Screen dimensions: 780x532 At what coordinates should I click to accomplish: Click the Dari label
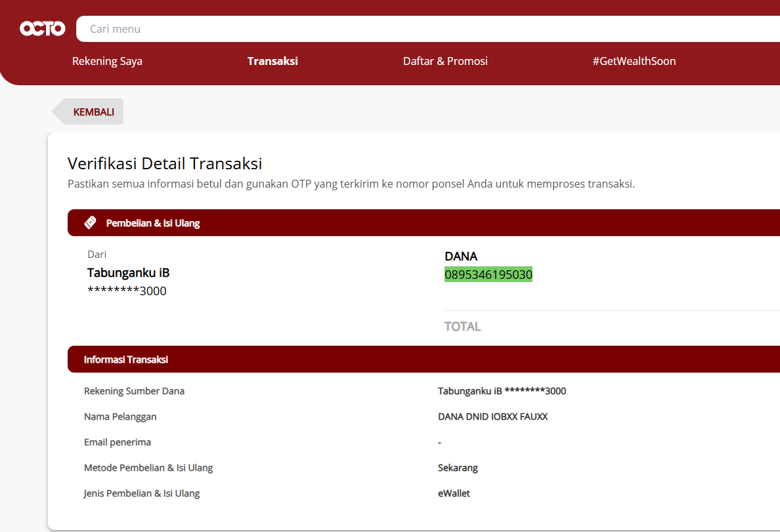point(97,255)
